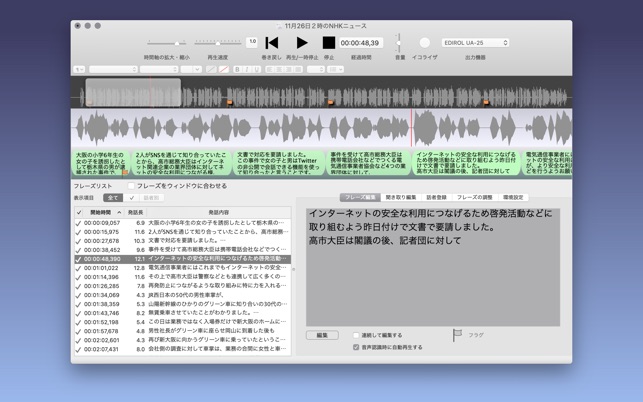643x402 pixels.
Task: Select the checkmark display filter segment
Action: 131,198
